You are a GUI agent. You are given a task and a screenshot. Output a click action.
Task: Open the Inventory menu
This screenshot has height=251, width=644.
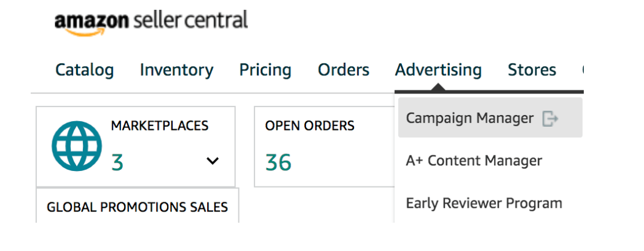pyautogui.click(x=176, y=70)
